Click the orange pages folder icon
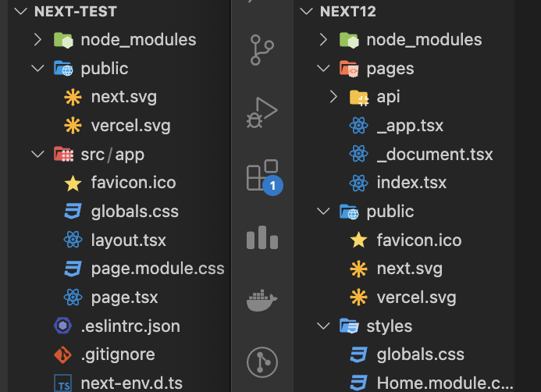Viewport: 541px width, 392px height. [349, 68]
